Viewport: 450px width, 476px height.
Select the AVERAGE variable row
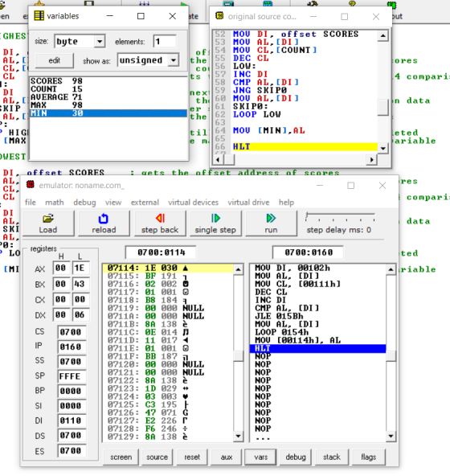coord(108,97)
